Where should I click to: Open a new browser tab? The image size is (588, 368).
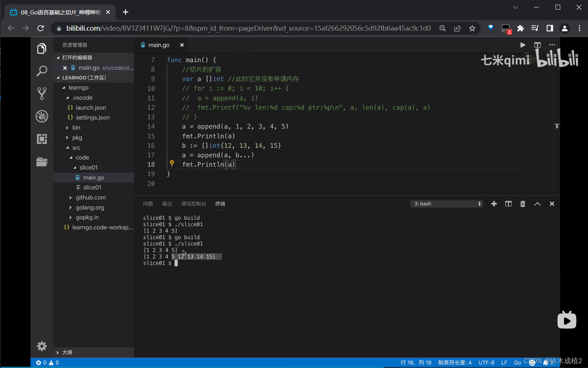[126, 12]
